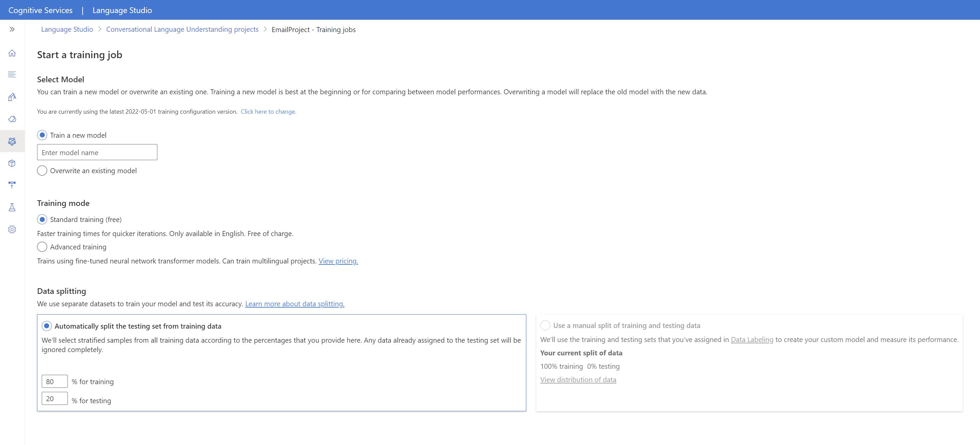The height and width of the screenshot is (445, 980).
Task: Select the training jobs network icon
Action: point(12,141)
